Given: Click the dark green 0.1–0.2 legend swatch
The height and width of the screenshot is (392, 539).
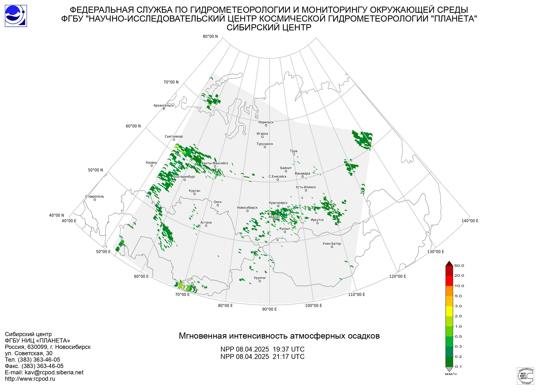Looking at the screenshot, I should pos(449,362).
